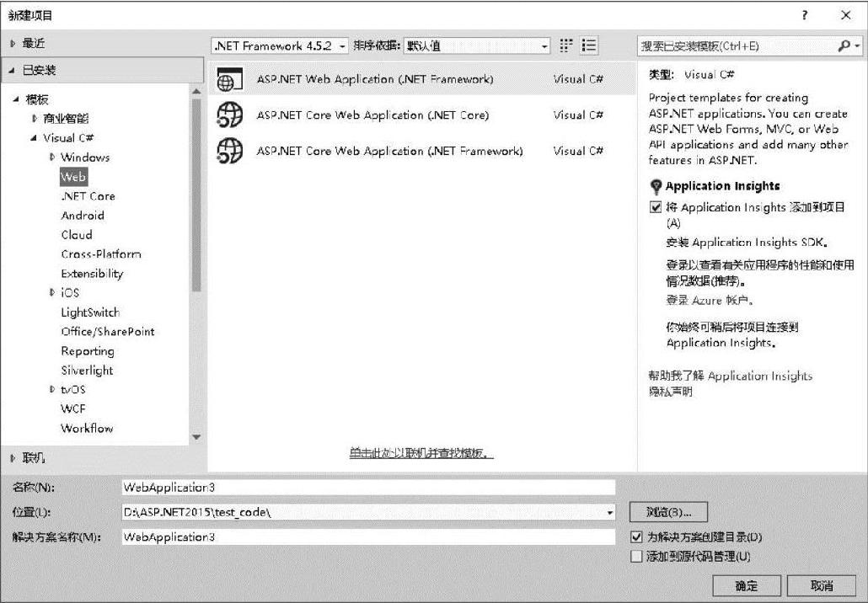Open .NET Framework 4.5.2 version dropdown
The width and height of the screenshot is (868, 603).
click(x=280, y=46)
